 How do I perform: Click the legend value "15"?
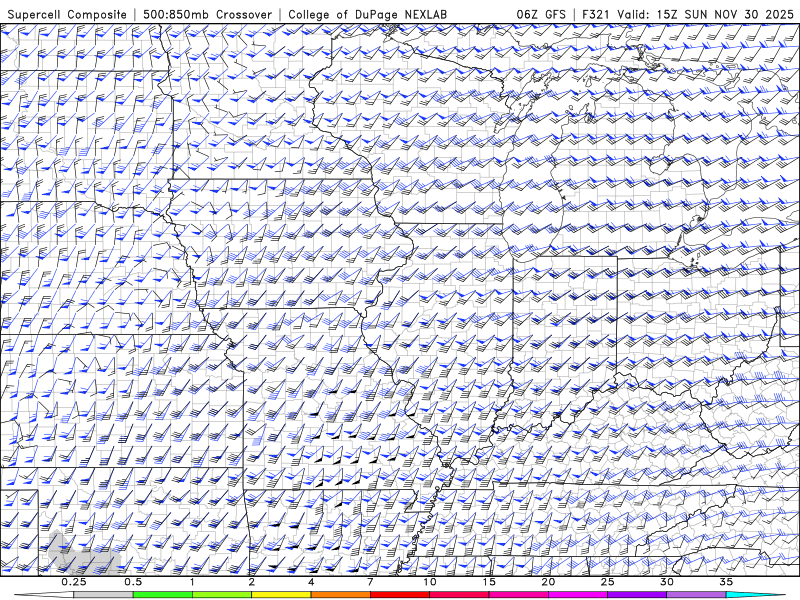[x=489, y=582]
